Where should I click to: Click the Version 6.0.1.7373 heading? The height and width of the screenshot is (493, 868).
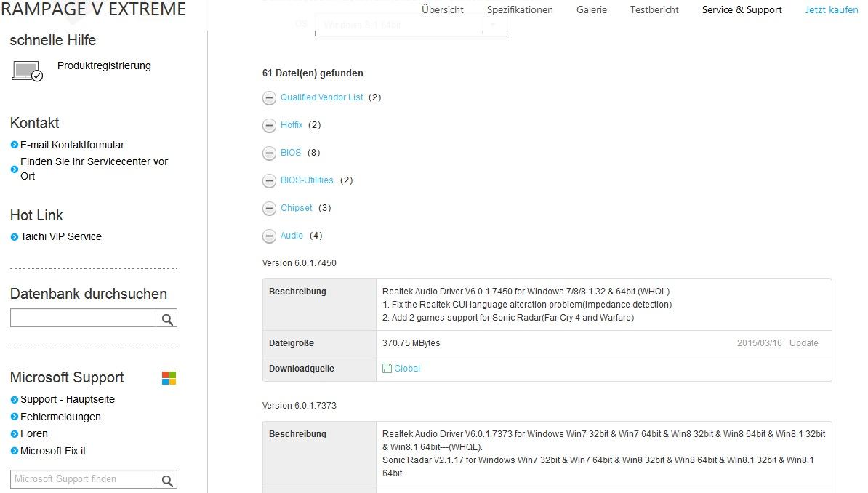point(300,406)
